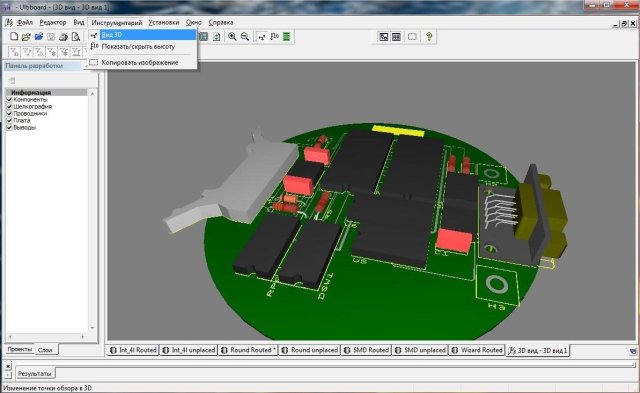Click the tab list arrow beside the document tabs
Image resolution: width=640 pixels, height=393 pixels.
(632, 351)
